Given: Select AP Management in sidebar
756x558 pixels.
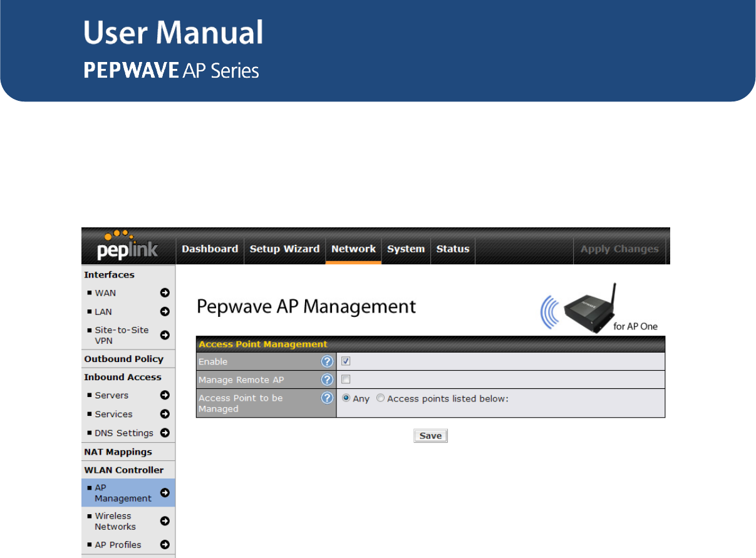Looking at the screenshot, I should [x=128, y=493].
